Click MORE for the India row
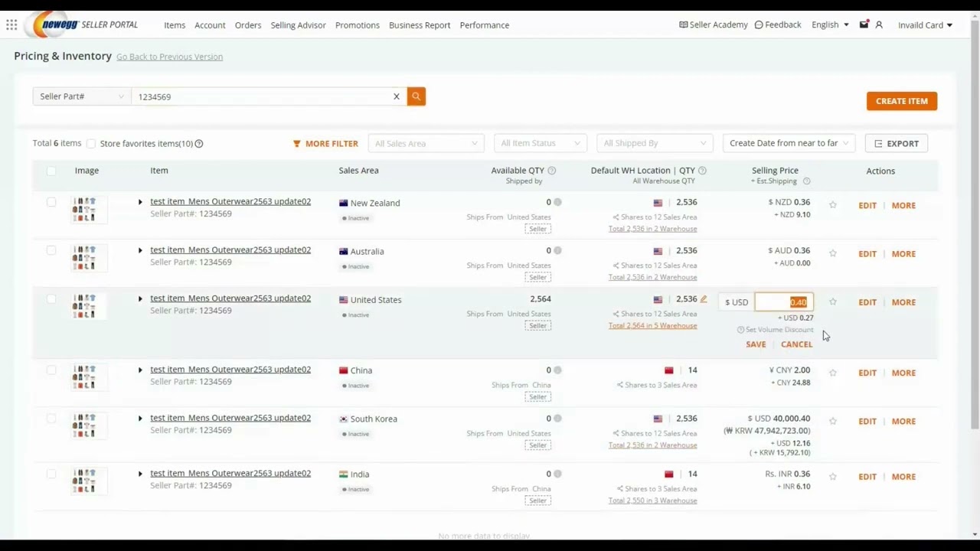This screenshot has height=551, width=980. coord(903,477)
